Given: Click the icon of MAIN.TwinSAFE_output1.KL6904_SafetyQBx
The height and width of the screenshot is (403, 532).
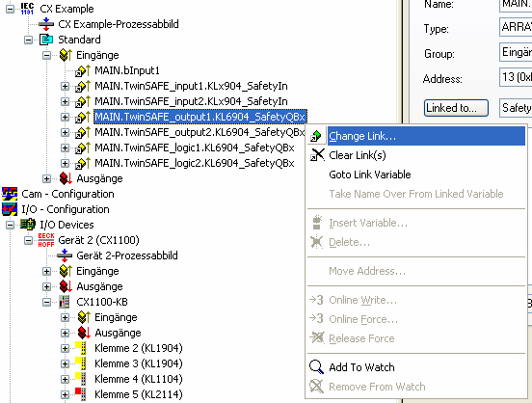Looking at the screenshot, I should click(x=83, y=117).
